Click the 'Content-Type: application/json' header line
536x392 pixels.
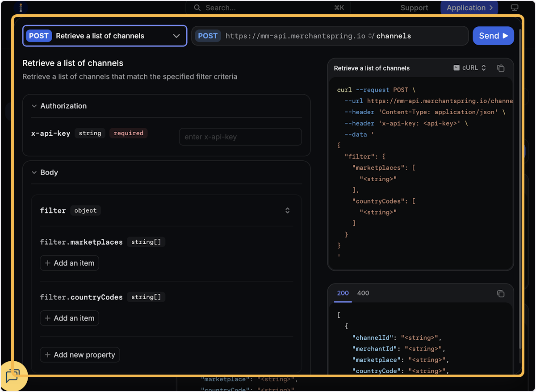pyautogui.click(x=425, y=112)
